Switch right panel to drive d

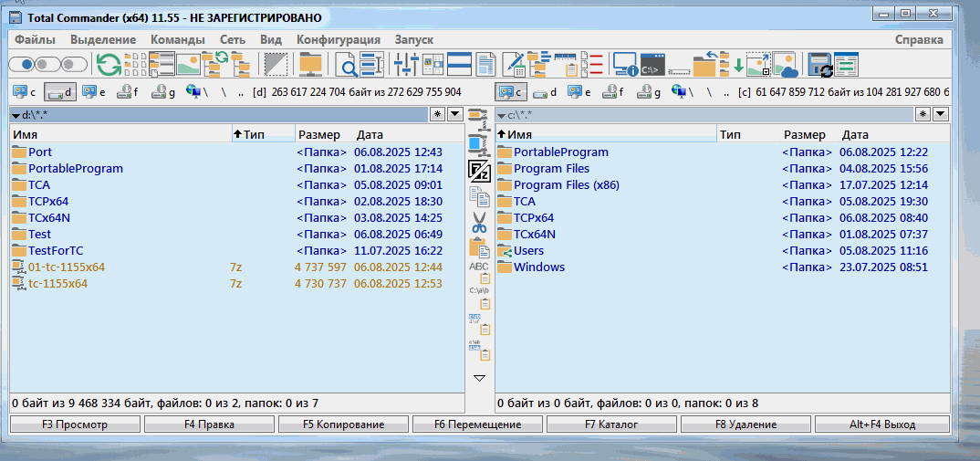[x=546, y=91]
